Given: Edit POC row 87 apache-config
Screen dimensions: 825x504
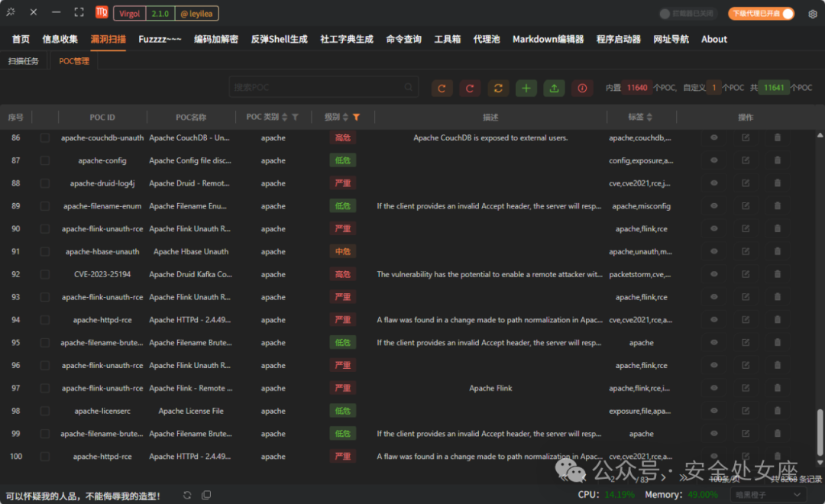Looking at the screenshot, I should pos(746,160).
